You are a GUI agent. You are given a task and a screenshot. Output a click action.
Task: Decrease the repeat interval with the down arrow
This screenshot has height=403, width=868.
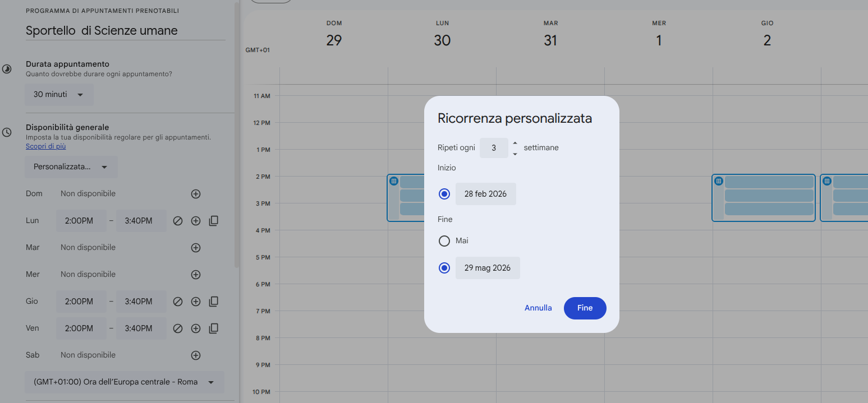pos(515,154)
